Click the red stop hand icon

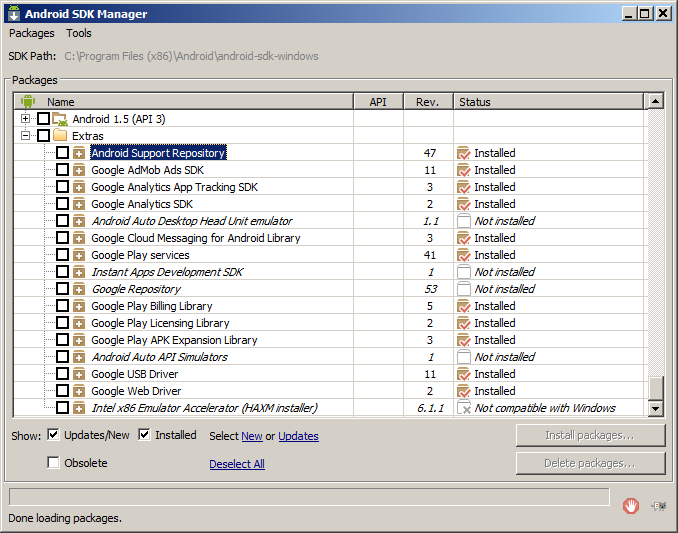tap(631, 505)
